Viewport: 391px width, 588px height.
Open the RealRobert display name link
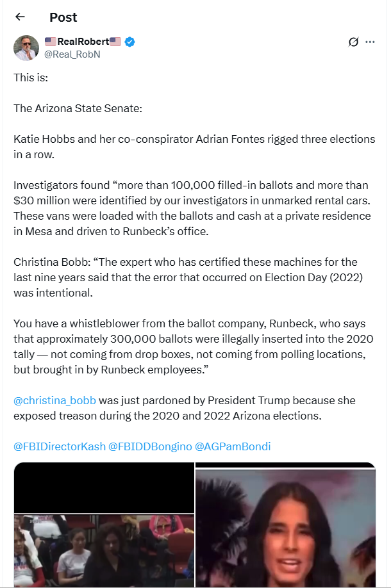point(83,42)
